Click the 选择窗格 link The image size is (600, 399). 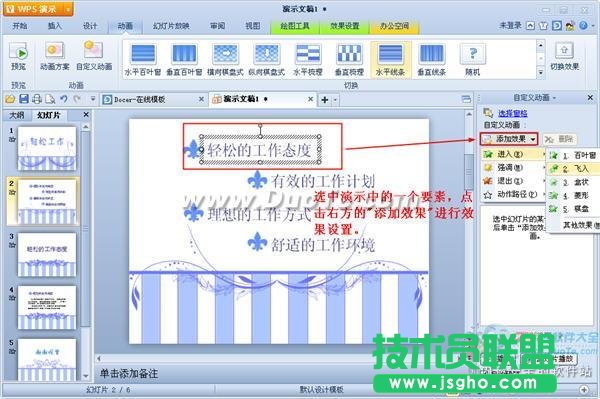(x=512, y=113)
